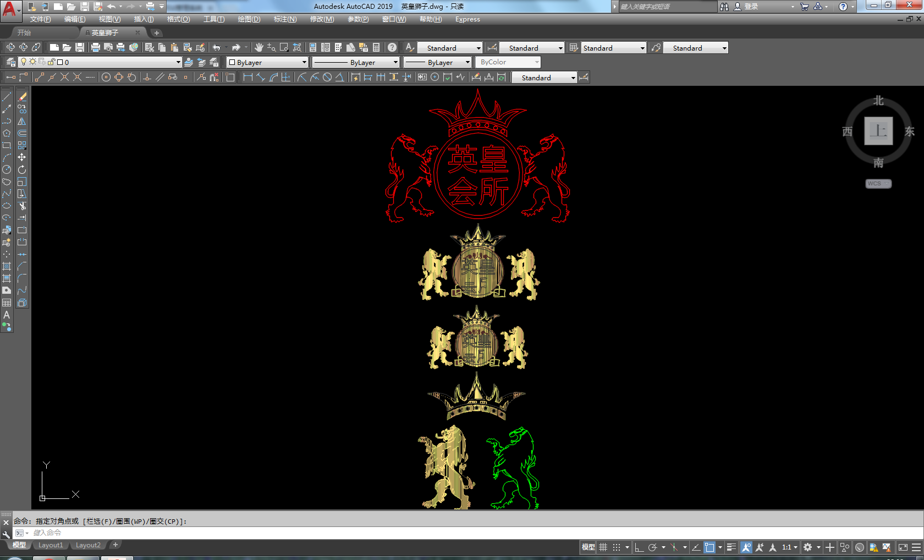Image resolution: width=924 pixels, height=560 pixels.
Task: Toggle Ortho mode in status bar
Action: point(639,547)
